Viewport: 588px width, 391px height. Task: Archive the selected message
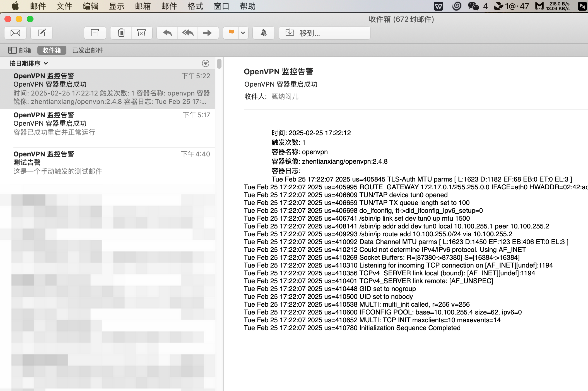click(x=95, y=33)
